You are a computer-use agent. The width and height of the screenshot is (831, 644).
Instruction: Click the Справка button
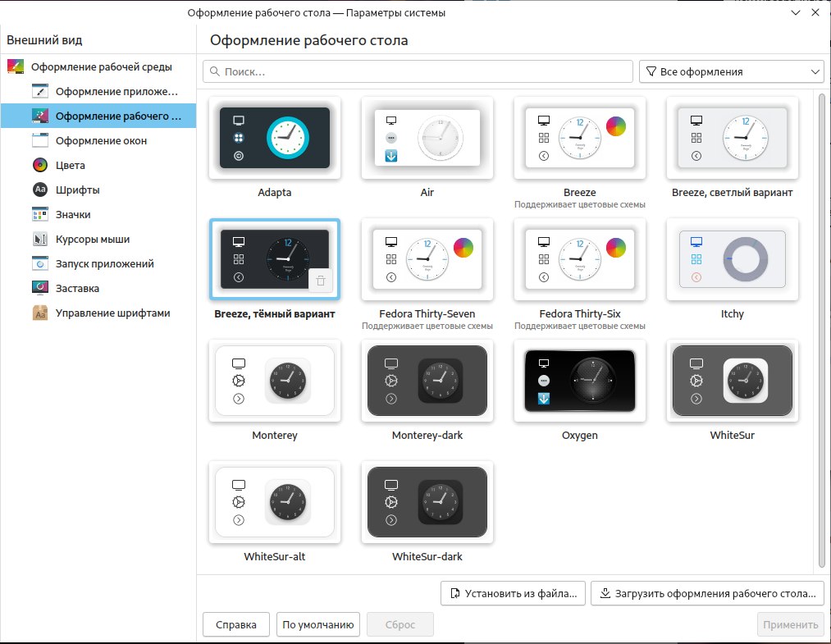tap(235, 624)
